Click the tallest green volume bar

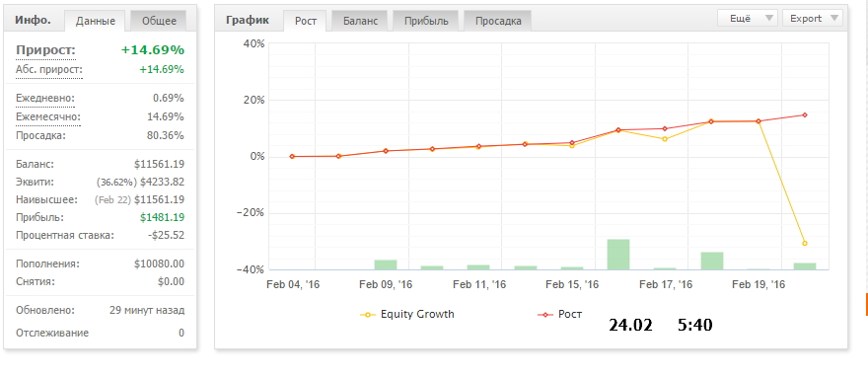[x=618, y=255]
